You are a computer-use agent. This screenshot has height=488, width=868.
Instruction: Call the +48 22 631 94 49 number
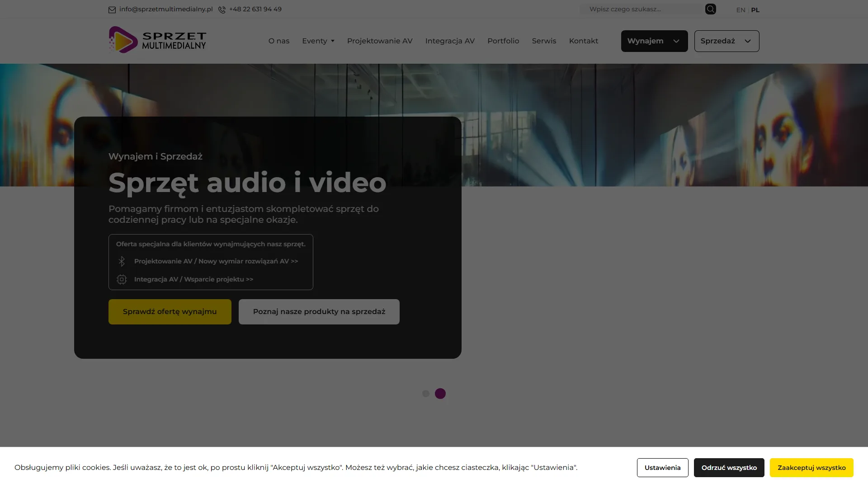[x=255, y=9]
